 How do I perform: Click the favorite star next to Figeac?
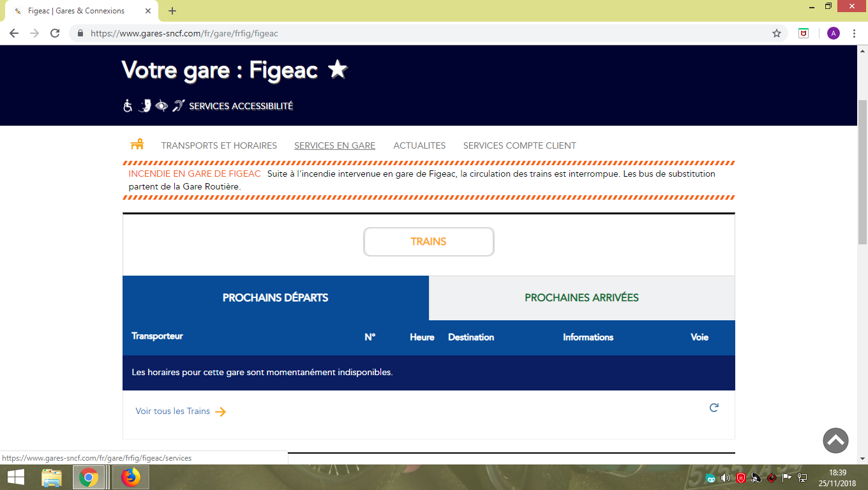tap(338, 70)
